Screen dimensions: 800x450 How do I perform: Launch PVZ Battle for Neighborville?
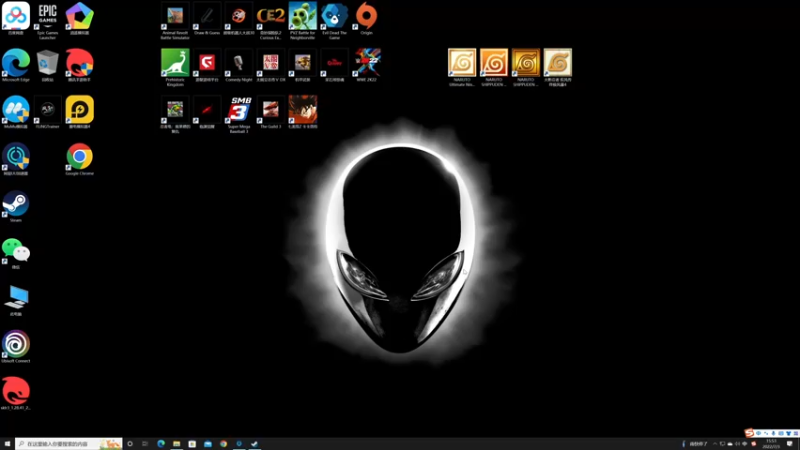click(303, 20)
